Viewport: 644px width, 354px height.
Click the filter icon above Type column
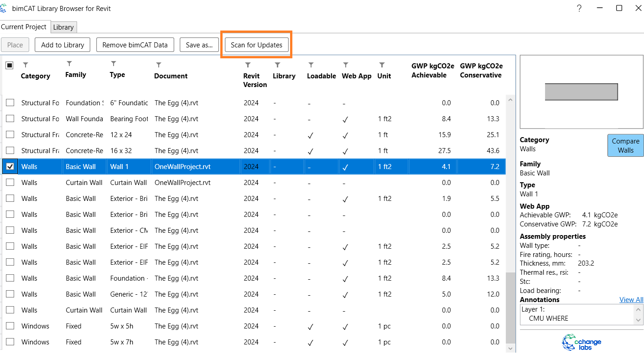click(114, 63)
